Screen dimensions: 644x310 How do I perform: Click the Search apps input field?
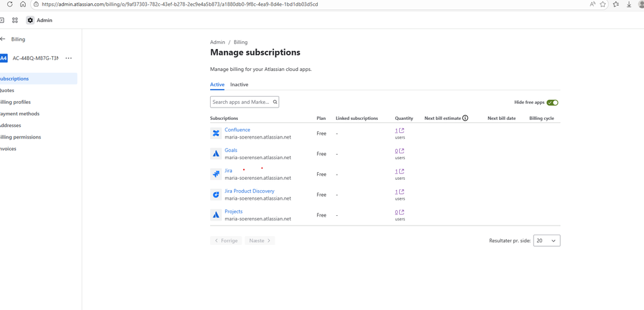click(241, 102)
